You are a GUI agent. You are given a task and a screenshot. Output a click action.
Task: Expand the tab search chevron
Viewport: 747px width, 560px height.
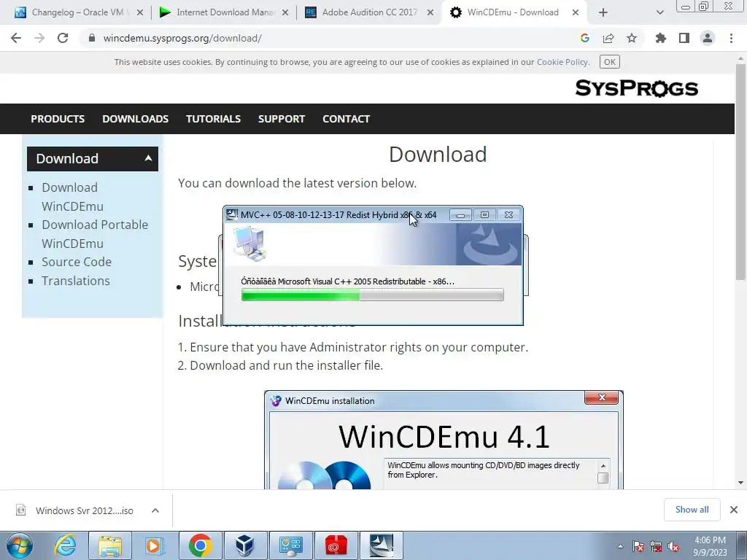[659, 12]
